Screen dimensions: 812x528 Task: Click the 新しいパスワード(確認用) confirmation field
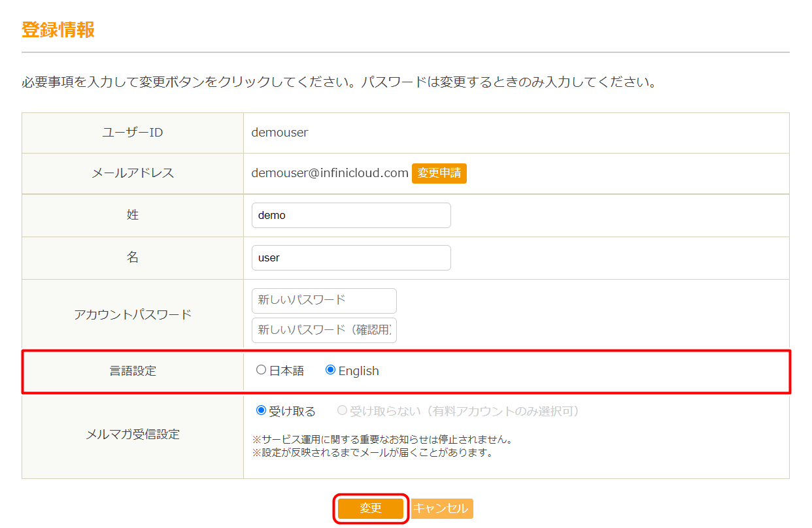[x=324, y=330]
